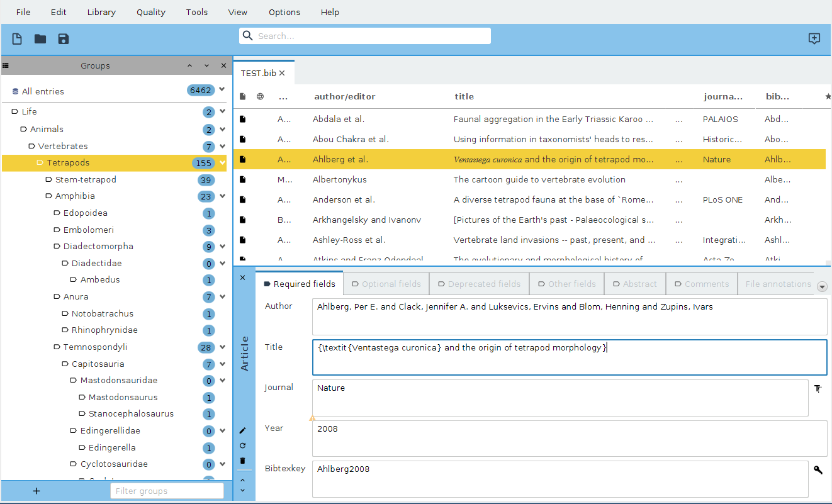Click the URL globe column header icon
The image size is (832, 504).
point(260,96)
